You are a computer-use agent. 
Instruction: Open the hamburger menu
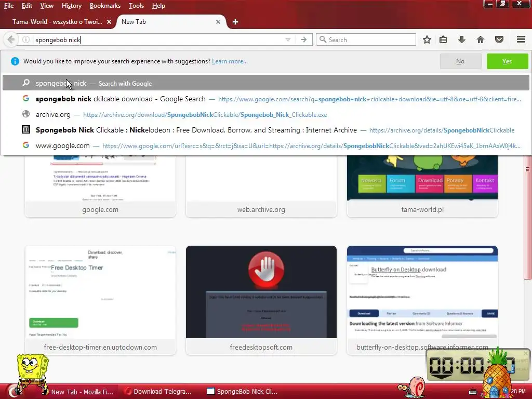click(x=521, y=39)
